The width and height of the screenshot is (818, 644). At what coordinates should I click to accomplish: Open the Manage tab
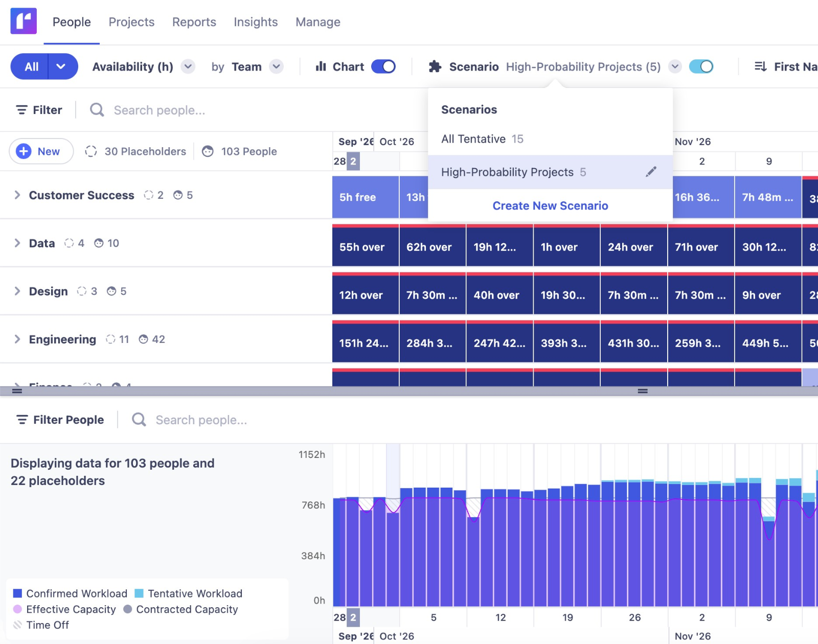[x=318, y=22]
